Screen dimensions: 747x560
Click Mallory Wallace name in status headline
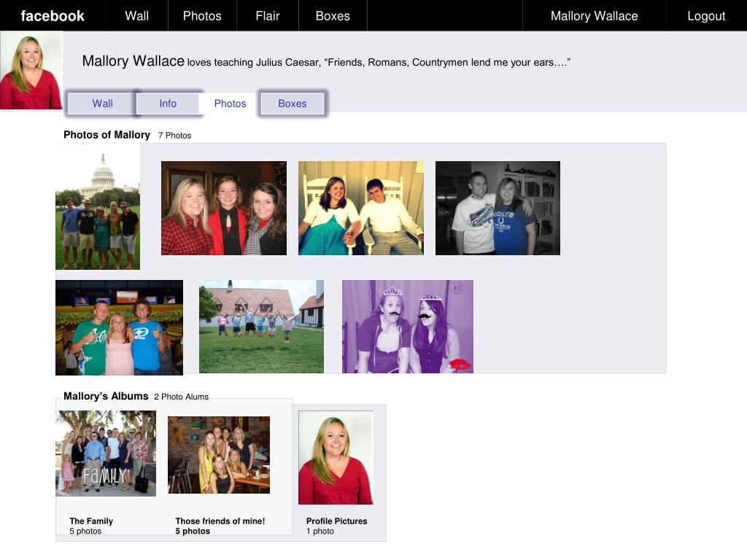coord(133,61)
